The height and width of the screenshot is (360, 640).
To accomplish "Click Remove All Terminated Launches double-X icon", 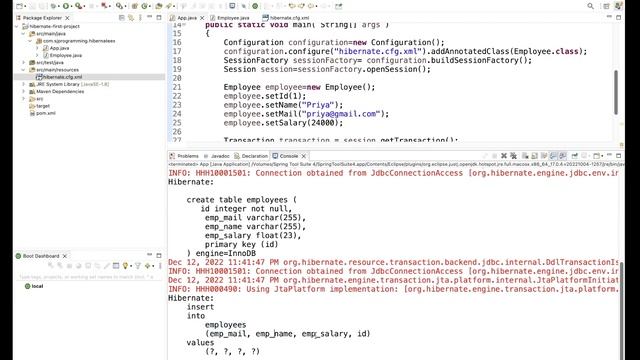I will pyautogui.click(x=513, y=156).
